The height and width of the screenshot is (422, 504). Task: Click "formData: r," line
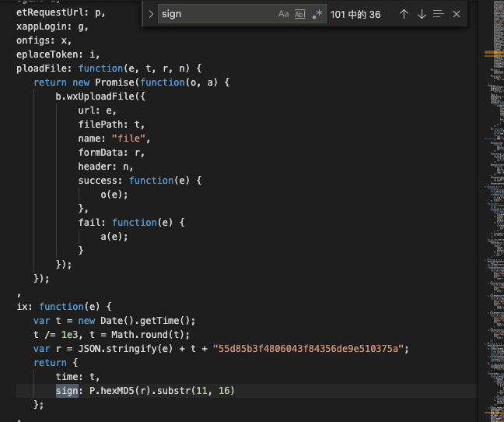coord(111,152)
